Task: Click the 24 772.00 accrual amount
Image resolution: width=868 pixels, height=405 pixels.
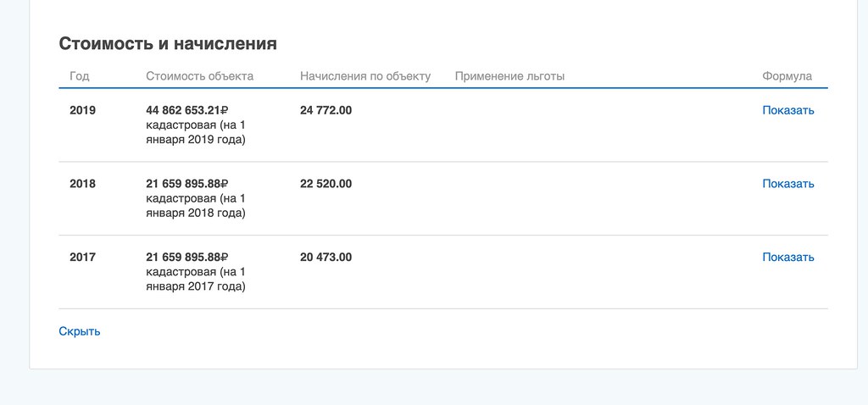Action: [326, 110]
